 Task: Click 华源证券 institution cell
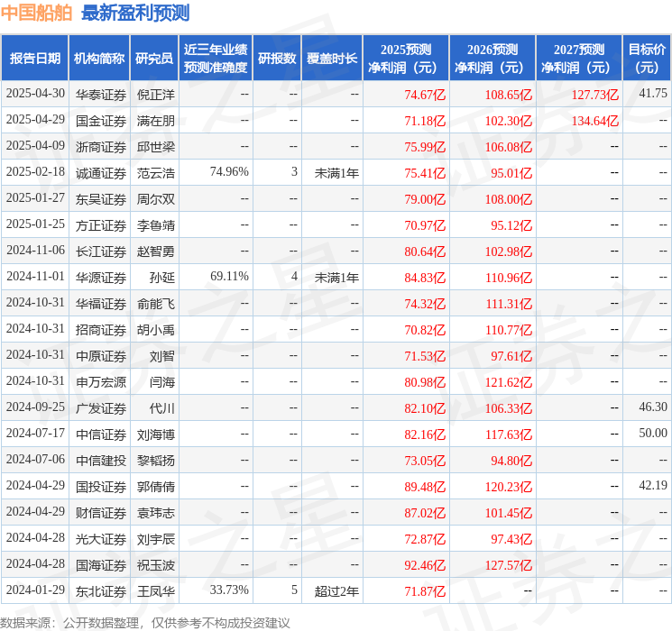tap(101, 278)
